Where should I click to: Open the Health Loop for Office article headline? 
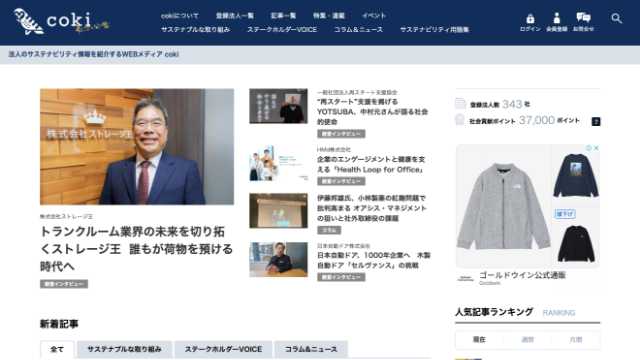(x=371, y=164)
